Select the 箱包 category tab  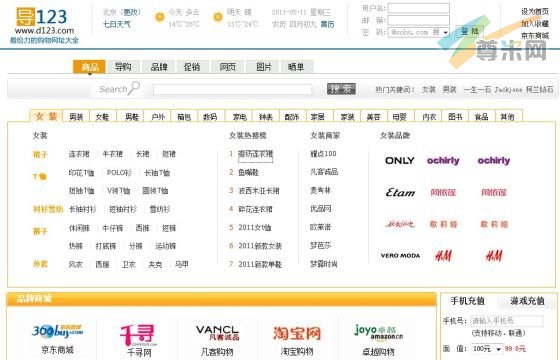coord(184,116)
